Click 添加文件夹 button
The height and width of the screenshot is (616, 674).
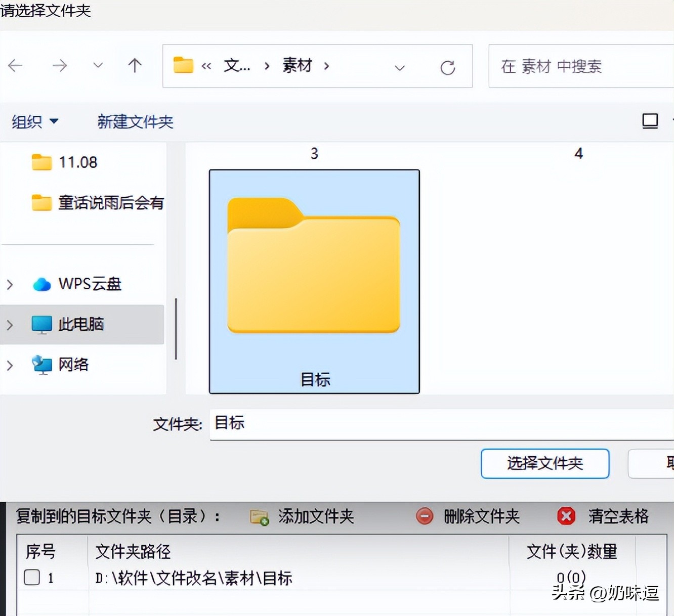[302, 516]
